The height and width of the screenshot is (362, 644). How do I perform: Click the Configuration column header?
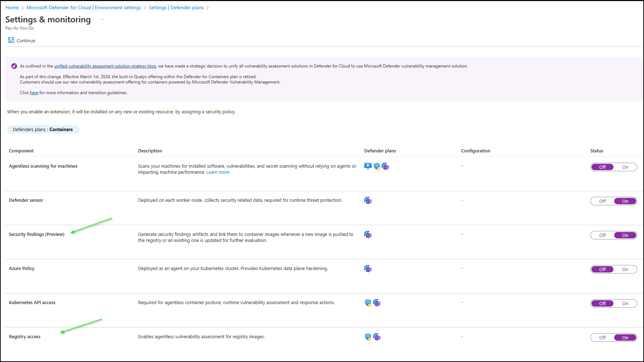coord(476,151)
